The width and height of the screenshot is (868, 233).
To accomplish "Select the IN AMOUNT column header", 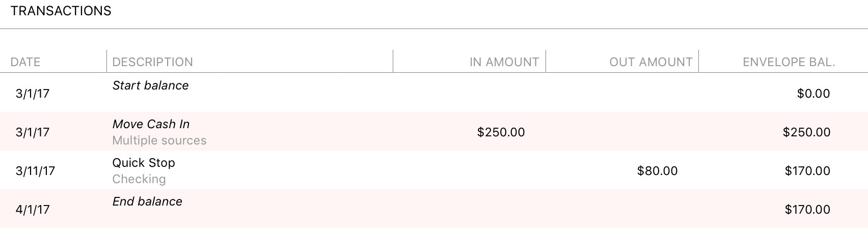I will pyautogui.click(x=504, y=62).
